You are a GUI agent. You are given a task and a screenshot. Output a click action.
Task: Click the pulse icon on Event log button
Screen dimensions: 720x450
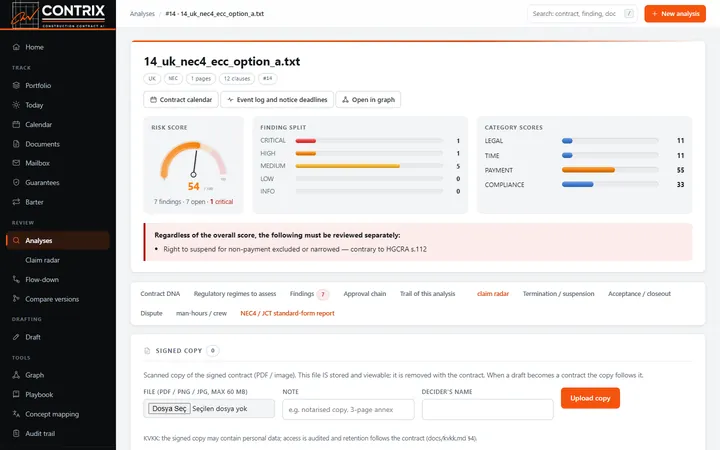(230, 100)
